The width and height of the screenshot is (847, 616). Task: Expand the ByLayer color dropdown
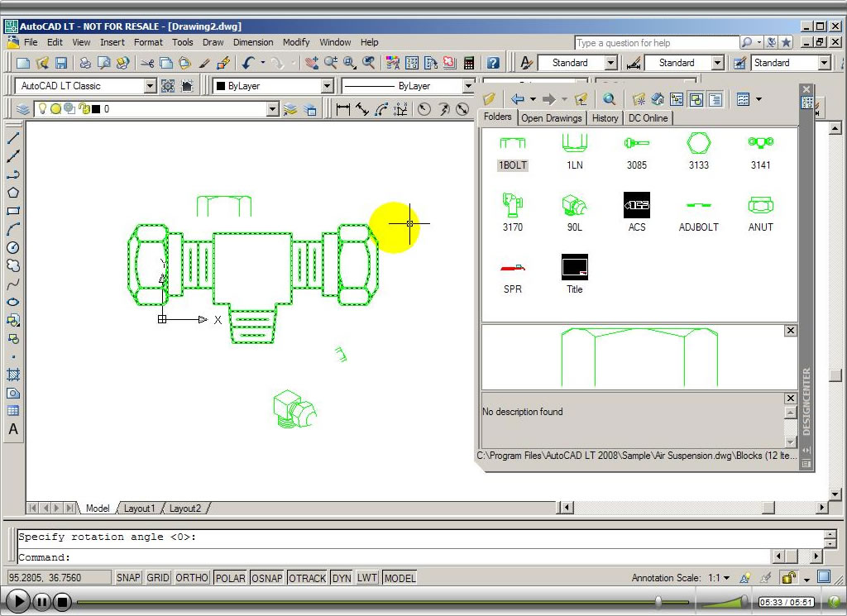pyautogui.click(x=328, y=85)
